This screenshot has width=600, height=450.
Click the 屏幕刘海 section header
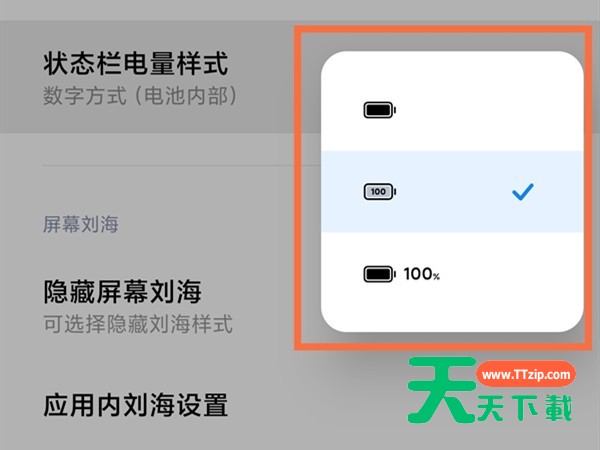(81, 224)
